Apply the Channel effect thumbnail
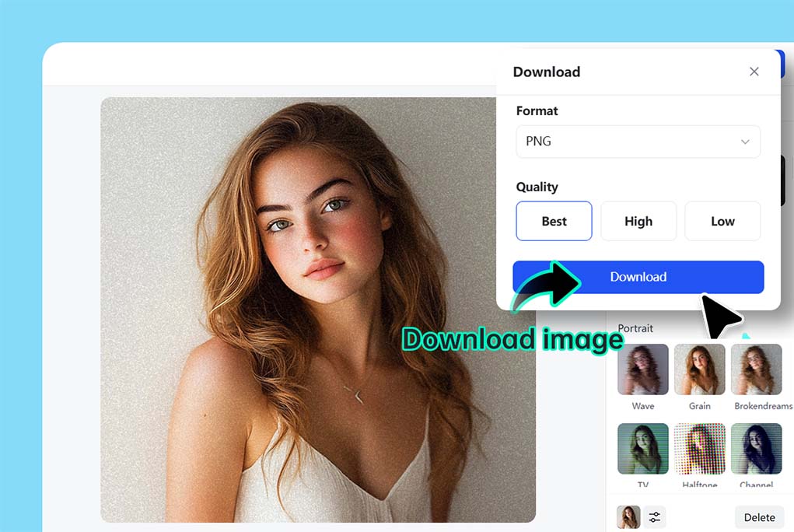This screenshot has height=532, width=794. tap(756, 449)
